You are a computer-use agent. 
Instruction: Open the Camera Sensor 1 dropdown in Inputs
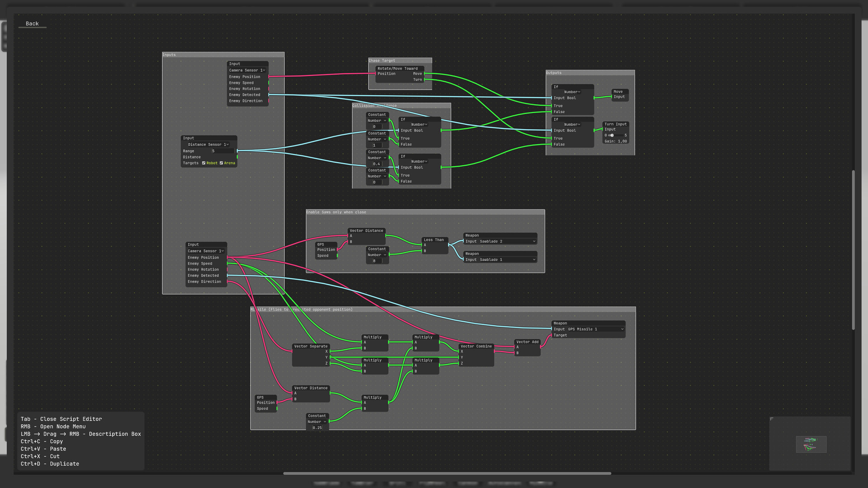click(247, 70)
